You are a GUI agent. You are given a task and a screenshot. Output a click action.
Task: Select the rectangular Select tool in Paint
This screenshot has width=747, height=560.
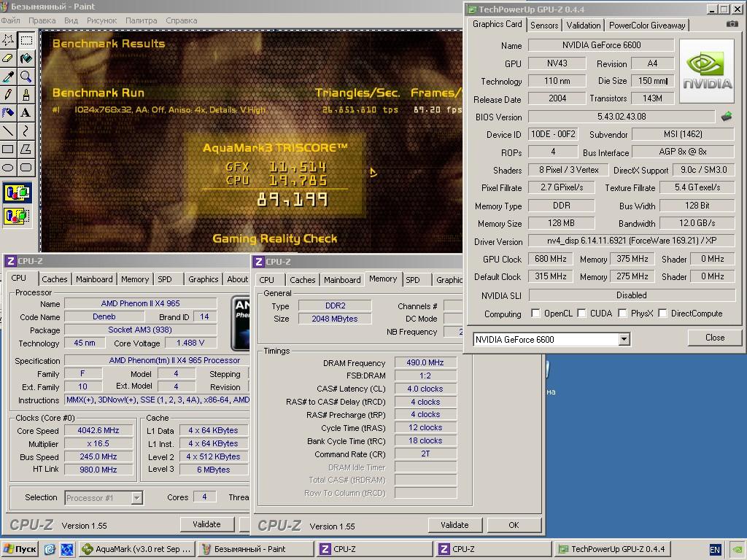click(26, 40)
